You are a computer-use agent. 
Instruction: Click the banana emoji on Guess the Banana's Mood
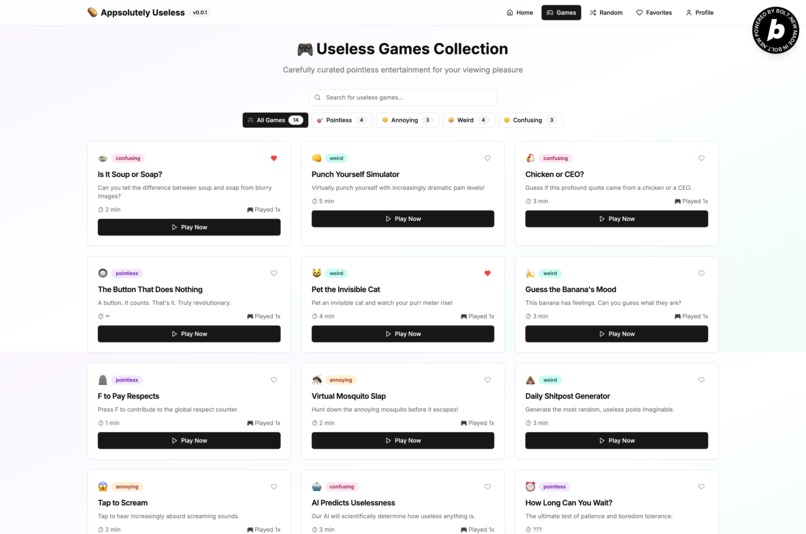point(530,273)
